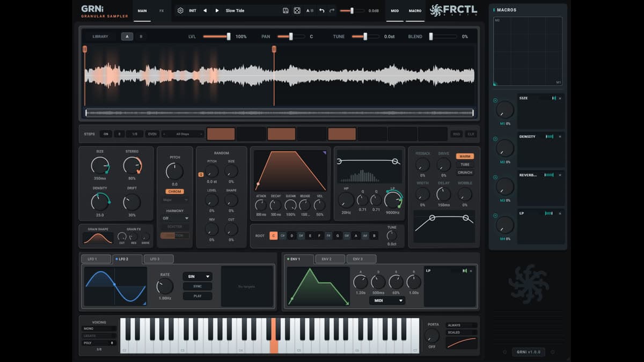Image resolution: width=644 pixels, height=362 pixels.
Task: Remove the LP macro assignment with its X
Action: [x=560, y=213]
